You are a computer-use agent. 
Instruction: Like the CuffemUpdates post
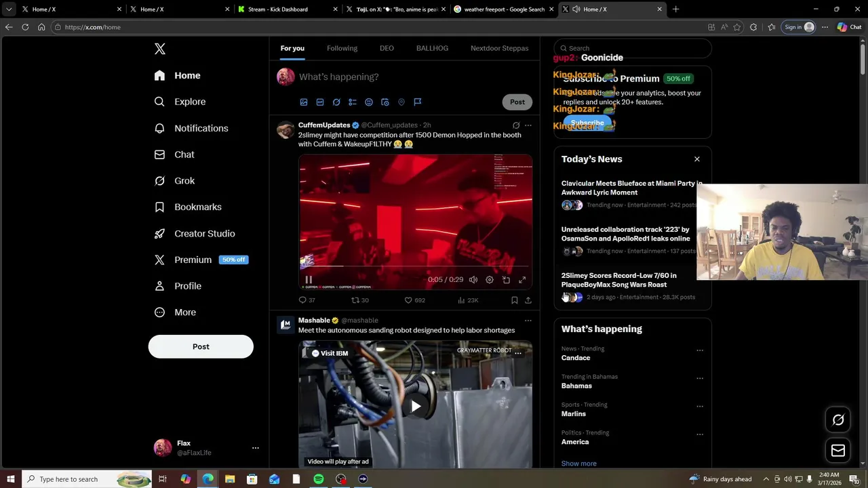point(414,300)
